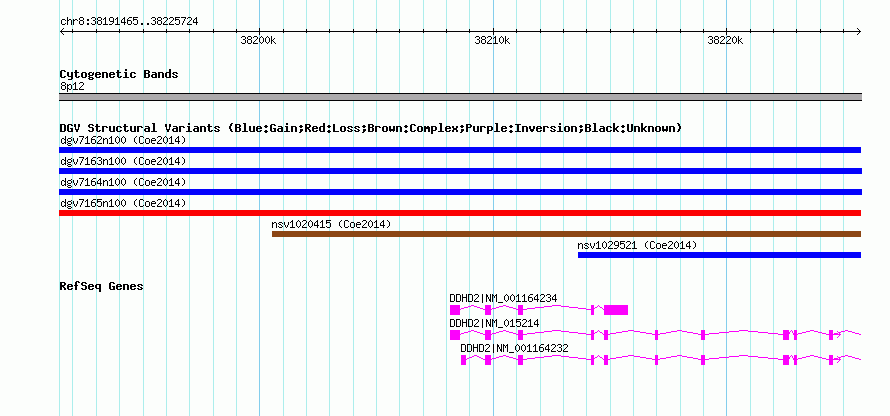Screen dimensions: 890x416
Task: Open the nsv1020415 (Coe2014) variant label
Action: click(331, 224)
